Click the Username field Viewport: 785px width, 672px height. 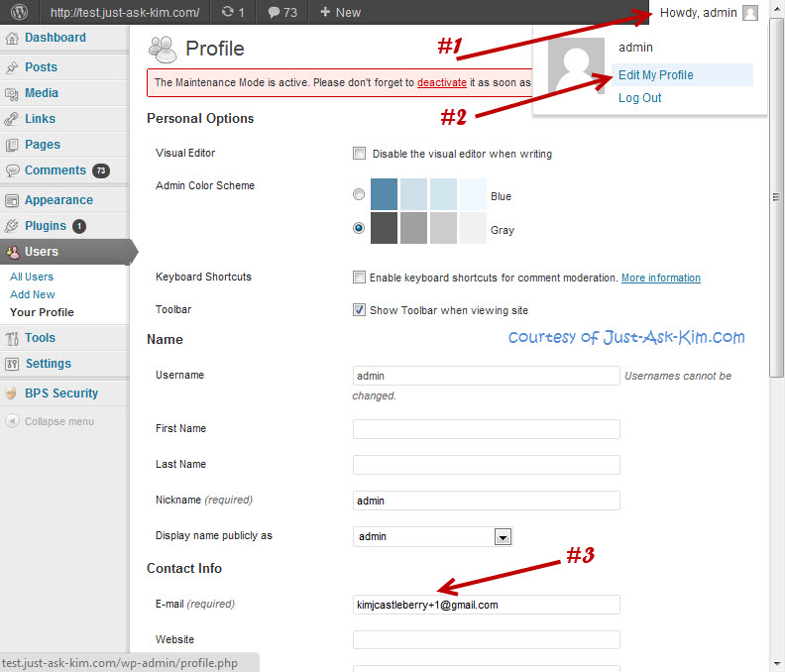[x=486, y=376]
